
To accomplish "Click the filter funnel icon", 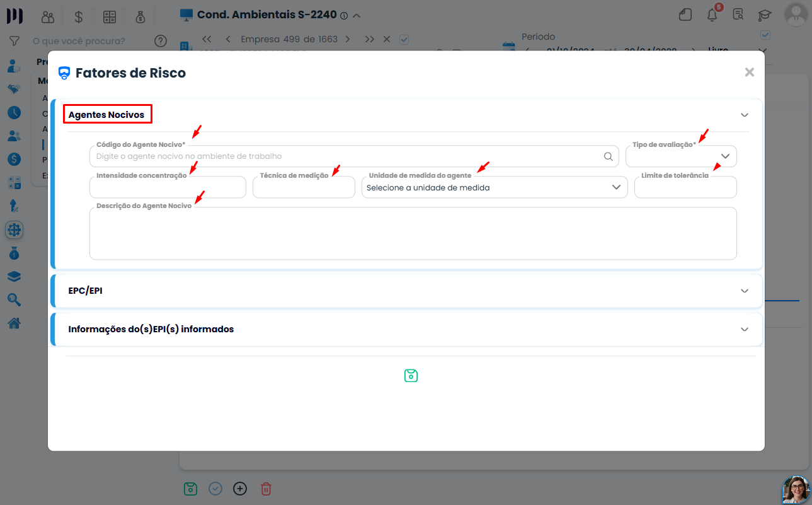I will 14,41.
